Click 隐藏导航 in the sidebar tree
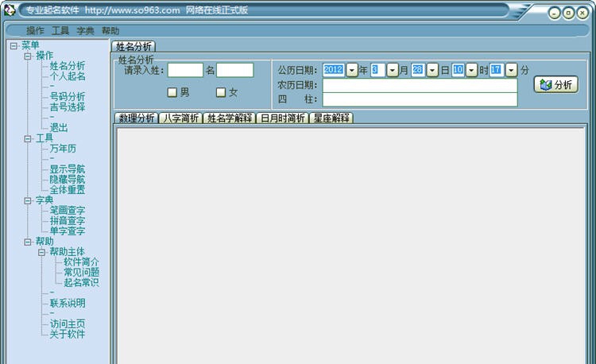 tap(68, 180)
